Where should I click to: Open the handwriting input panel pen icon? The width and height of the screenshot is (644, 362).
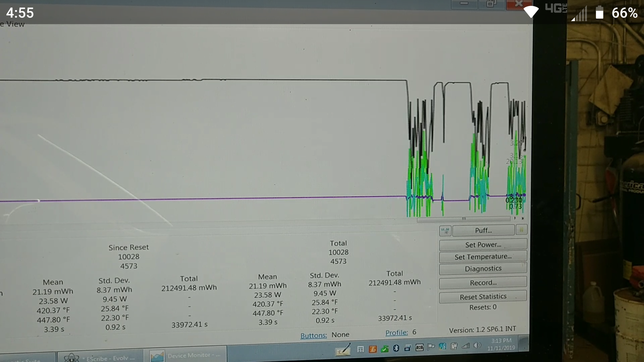tap(343, 350)
